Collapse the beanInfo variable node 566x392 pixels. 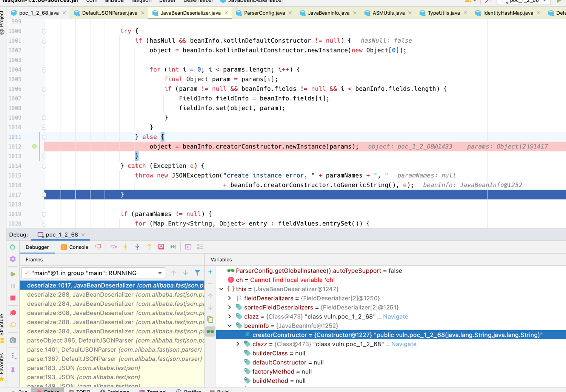229,326
